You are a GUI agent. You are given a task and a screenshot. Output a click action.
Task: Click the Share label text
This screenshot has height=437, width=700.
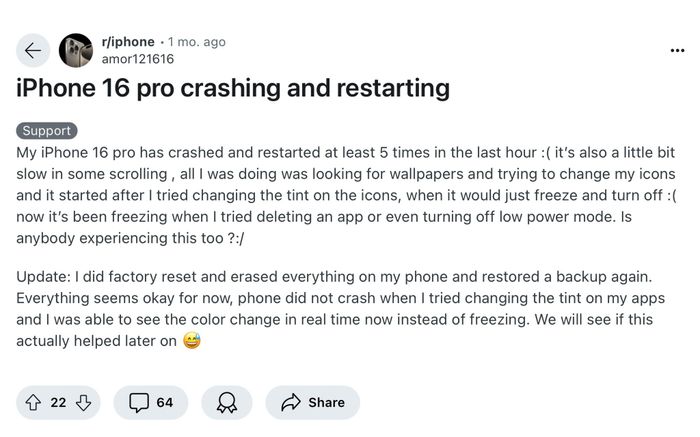(x=326, y=403)
